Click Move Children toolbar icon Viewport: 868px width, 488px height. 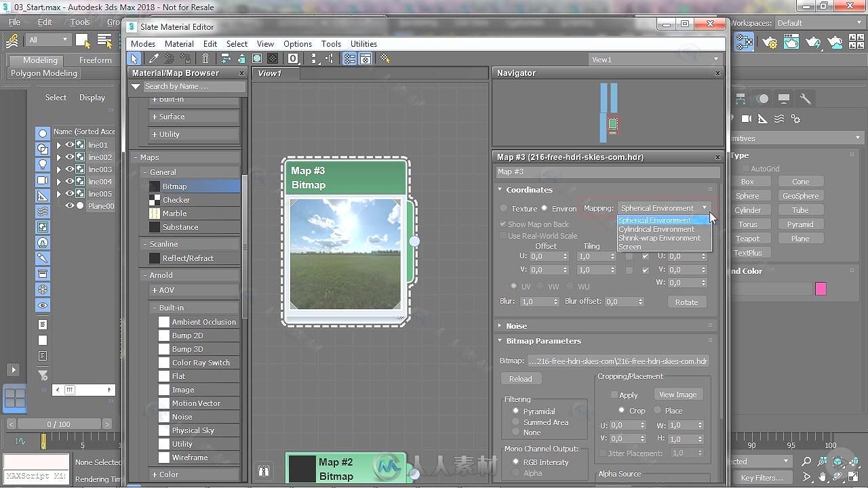coord(226,59)
